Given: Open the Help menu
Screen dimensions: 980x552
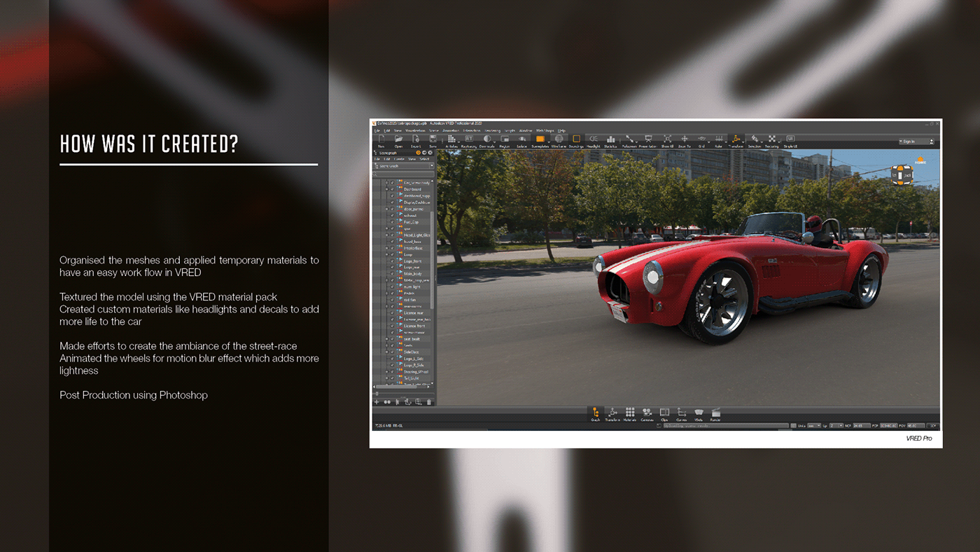Looking at the screenshot, I should 561,130.
